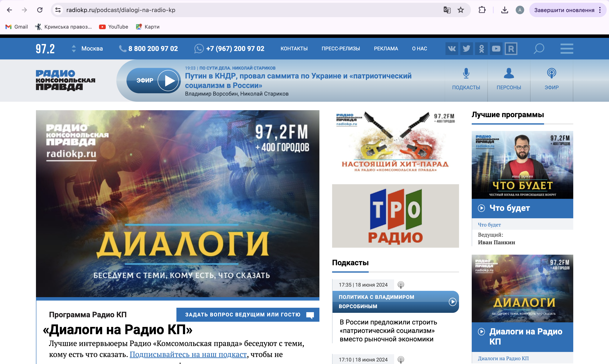The width and height of the screenshot is (609, 364).
Task: Open site information icon in address bar
Action: tap(58, 10)
